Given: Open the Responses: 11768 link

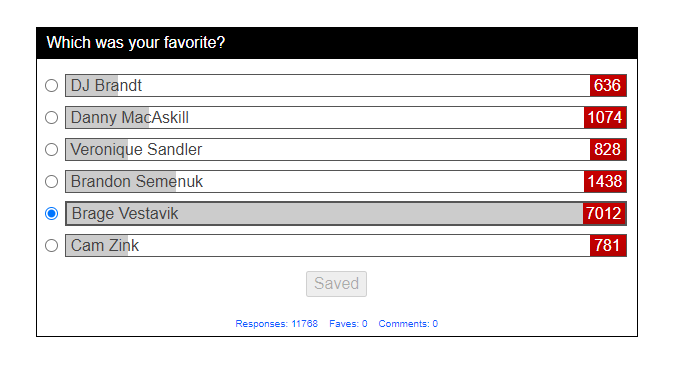Looking at the screenshot, I should [x=276, y=324].
